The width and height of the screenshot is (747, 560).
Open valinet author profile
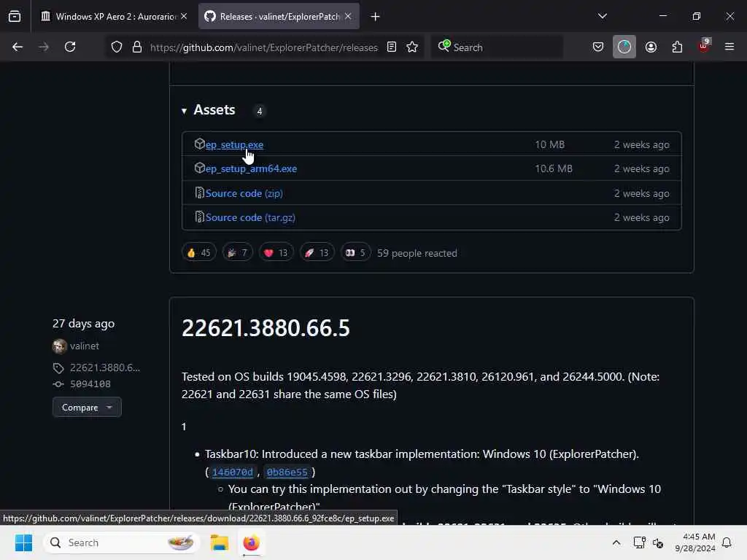click(85, 346)
